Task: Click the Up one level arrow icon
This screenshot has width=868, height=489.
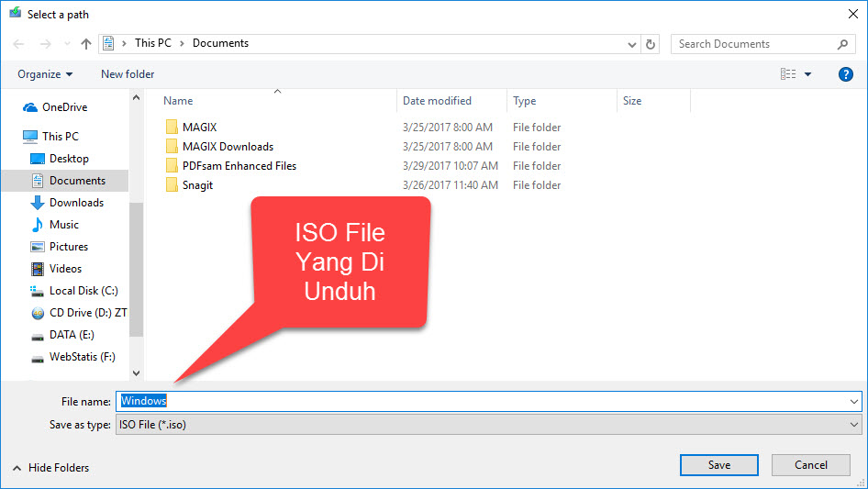Action: click(86, 44)
